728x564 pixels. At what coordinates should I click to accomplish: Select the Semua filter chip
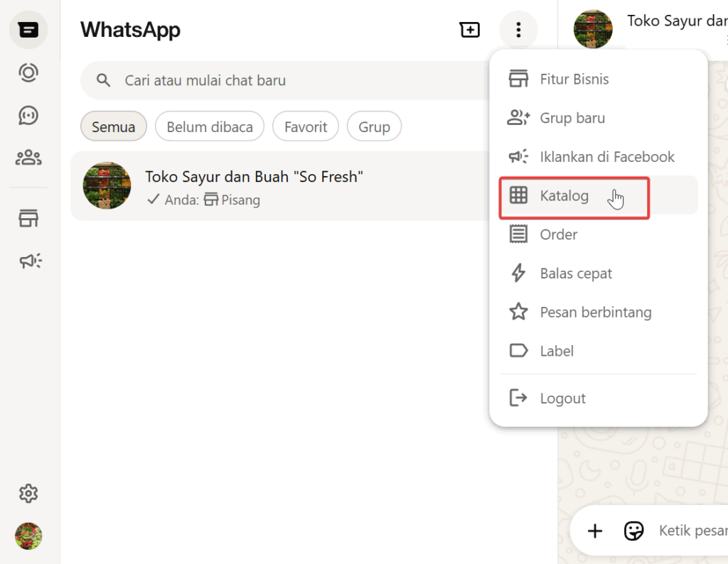tap(113, 127)
